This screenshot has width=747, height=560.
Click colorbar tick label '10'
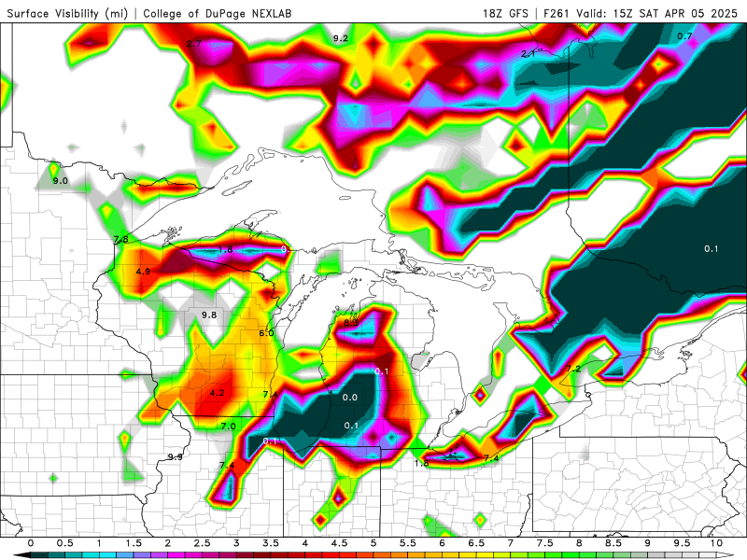pos(716,543)
